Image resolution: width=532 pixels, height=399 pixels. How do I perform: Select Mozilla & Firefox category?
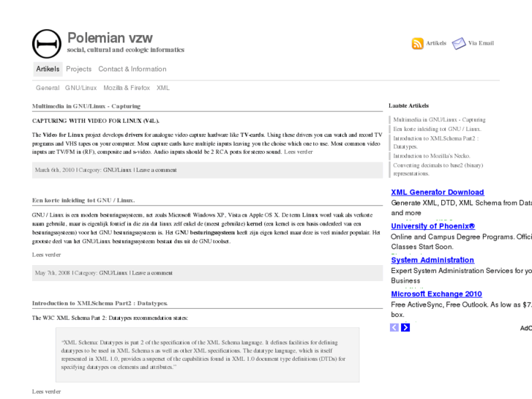click(127, 88)
